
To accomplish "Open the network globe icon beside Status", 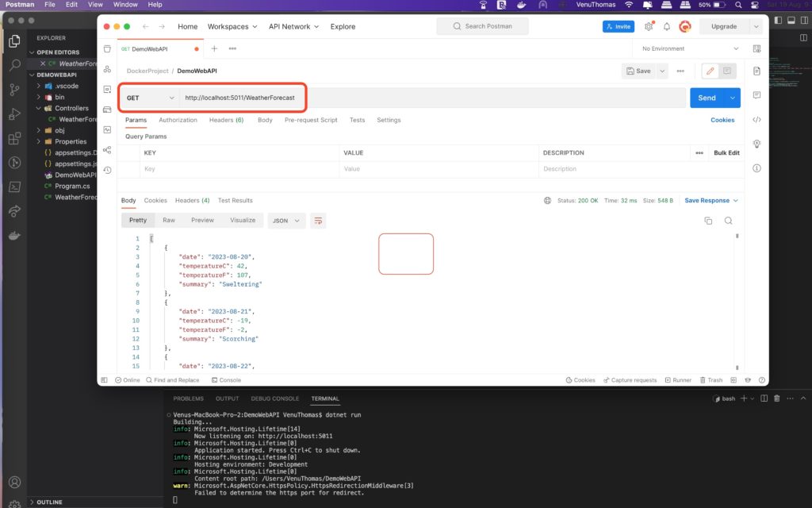I will (547, 201).
